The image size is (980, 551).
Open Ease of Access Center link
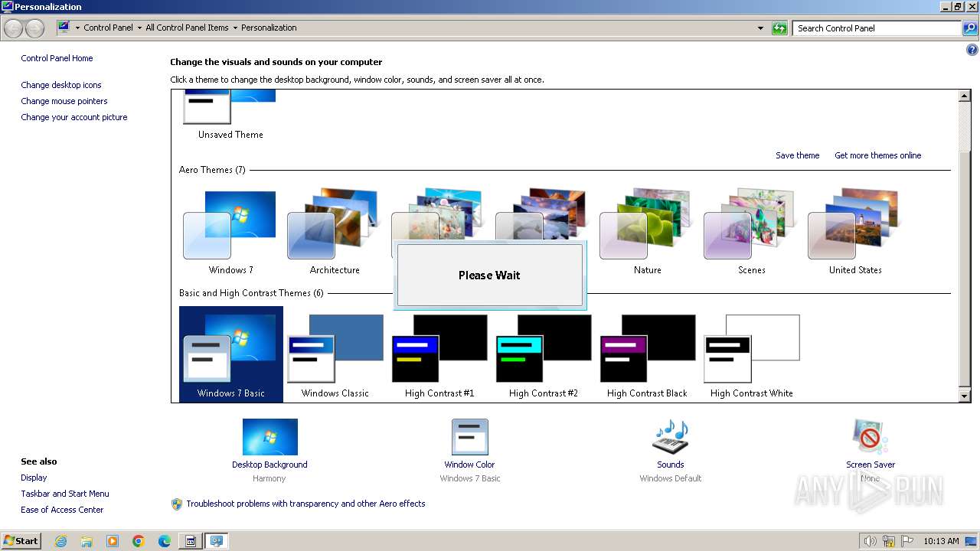tap(62, 510)
